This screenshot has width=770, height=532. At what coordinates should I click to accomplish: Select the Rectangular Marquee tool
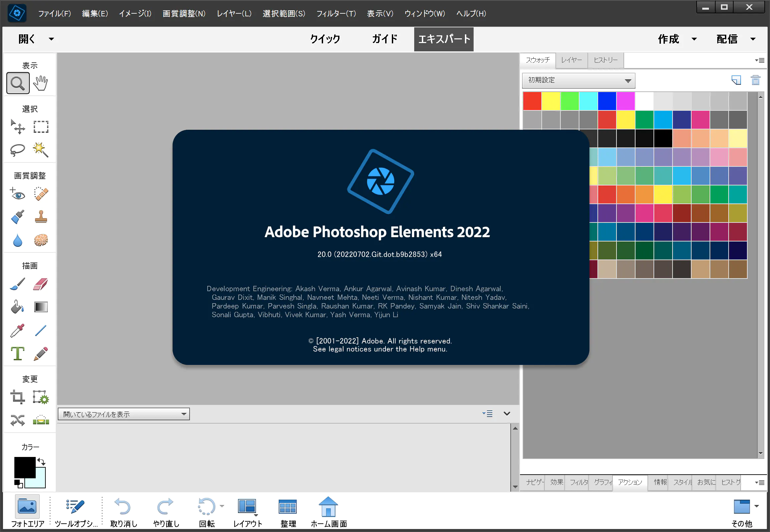(41, 127)
